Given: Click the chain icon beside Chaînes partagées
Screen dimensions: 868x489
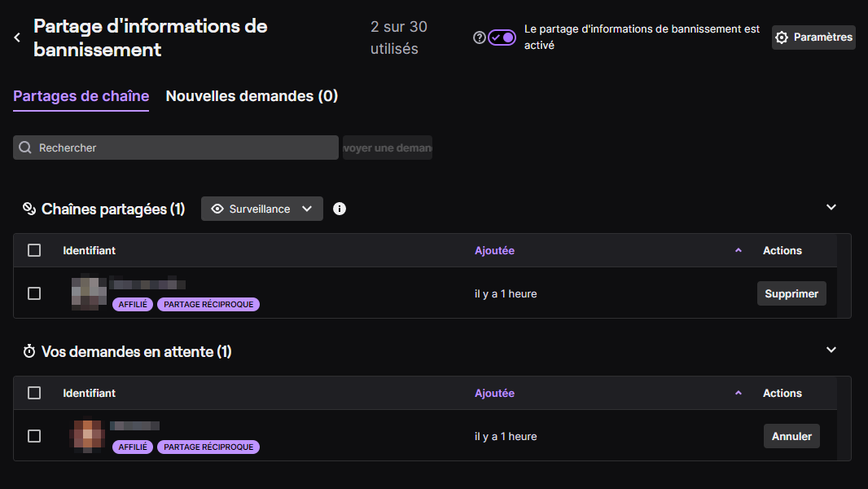Looking at the screenshot, I should tap(28, 209).
